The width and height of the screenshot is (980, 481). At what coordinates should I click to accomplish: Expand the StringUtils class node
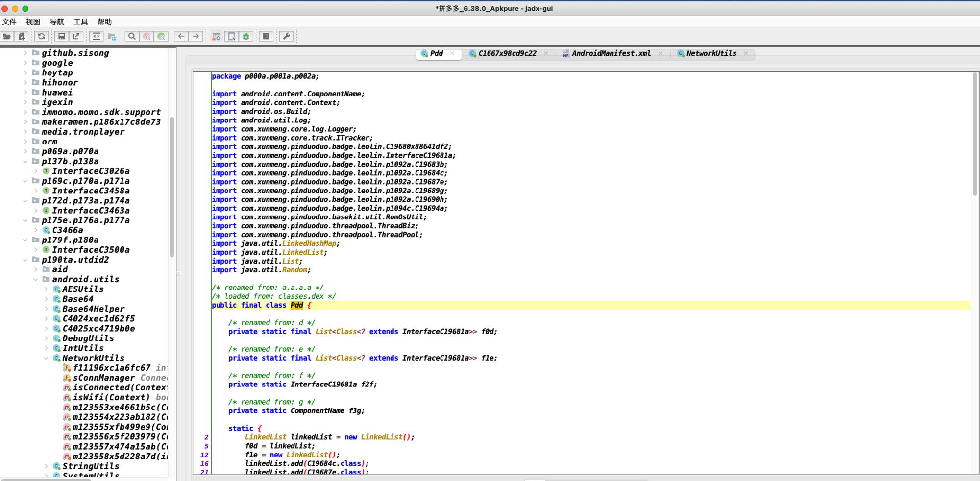[x=46, y=466]
